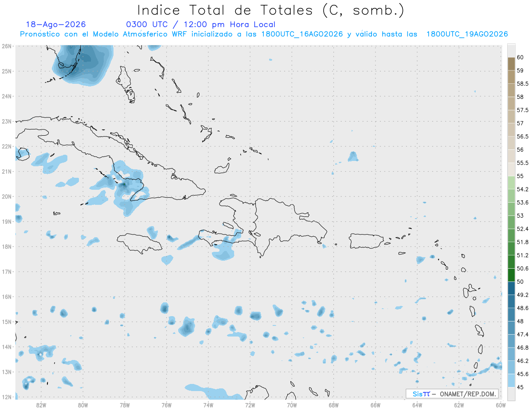532x411 pixels.
Task: Click the legend value '46.2'
Action: (522, 361)
